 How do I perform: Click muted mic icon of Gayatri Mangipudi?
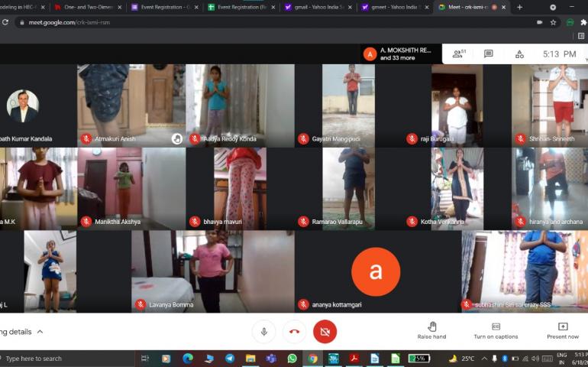tap(303, 139)
